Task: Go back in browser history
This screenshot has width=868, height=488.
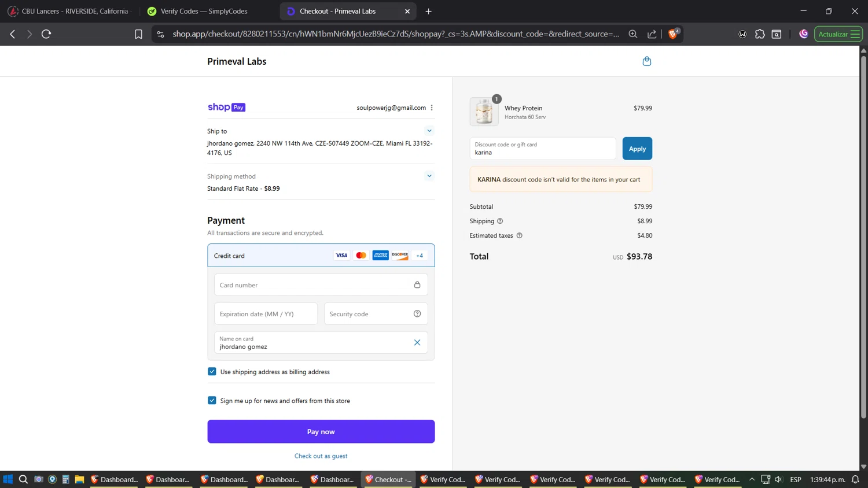Action: (x=12, y=34)
